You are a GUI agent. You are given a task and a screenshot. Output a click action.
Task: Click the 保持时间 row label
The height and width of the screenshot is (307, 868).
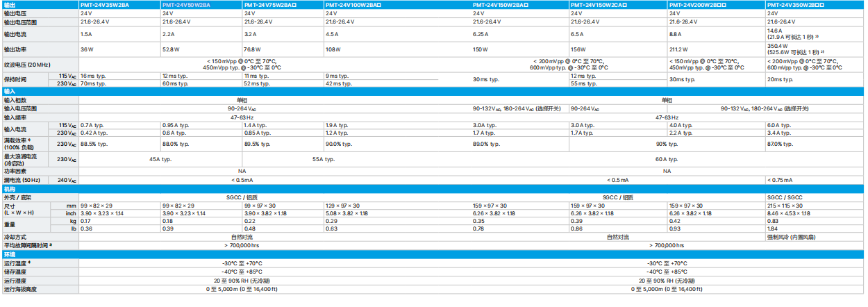(x=17, y=79)
